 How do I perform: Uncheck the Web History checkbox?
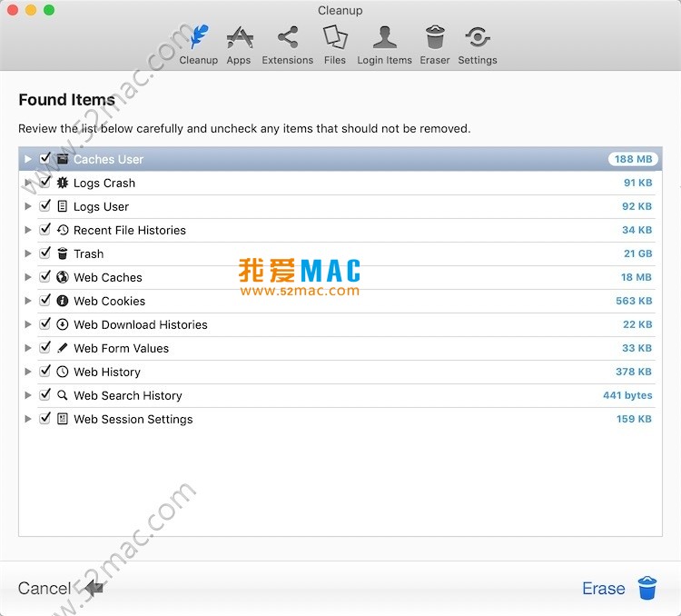coord(45,371)
